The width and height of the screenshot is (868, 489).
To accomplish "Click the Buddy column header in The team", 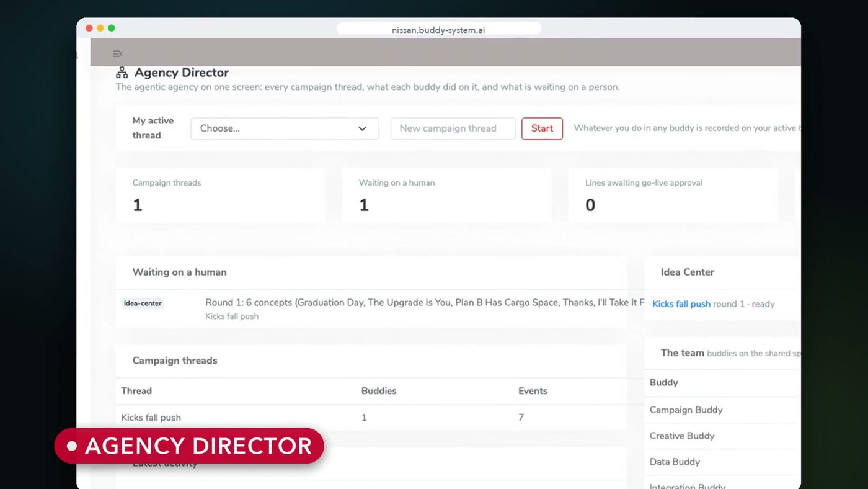I will pyautogui.click(x=664, y=382).
